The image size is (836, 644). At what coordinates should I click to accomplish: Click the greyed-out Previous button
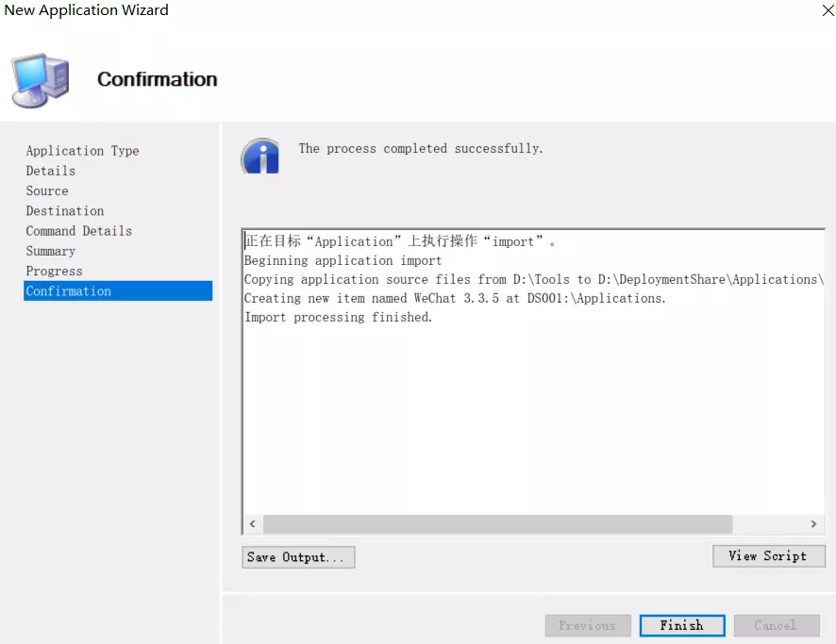coord(587,625)
